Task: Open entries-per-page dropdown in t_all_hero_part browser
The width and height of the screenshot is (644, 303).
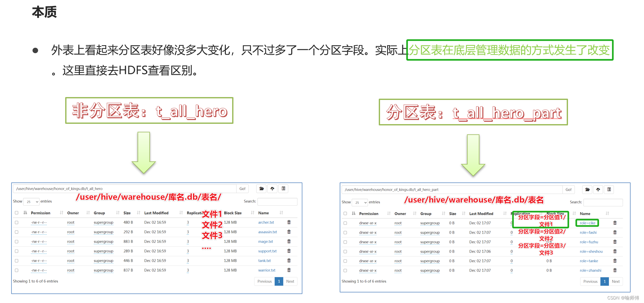Action: 360,202
